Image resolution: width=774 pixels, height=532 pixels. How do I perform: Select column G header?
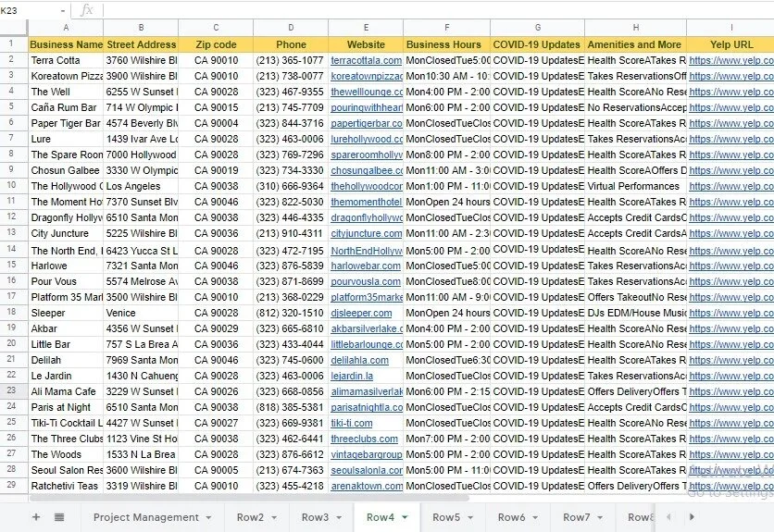click(x=538, y=28)
